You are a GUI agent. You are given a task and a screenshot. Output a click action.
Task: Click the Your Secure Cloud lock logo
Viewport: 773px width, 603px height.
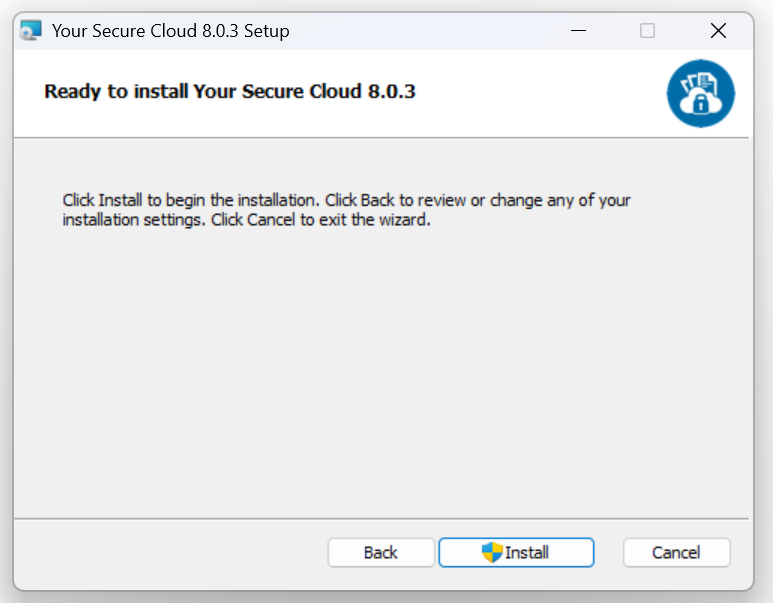click(701, 93)
